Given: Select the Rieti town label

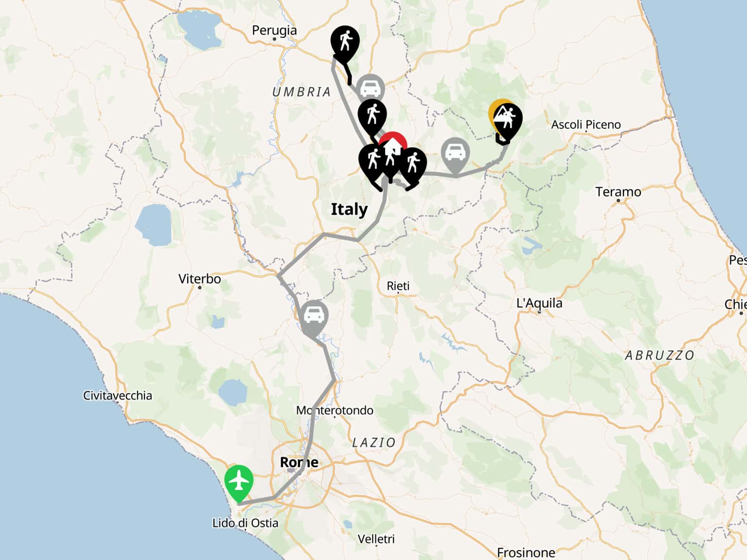Looking at the screenshot, I should click(x=398, y=286).
